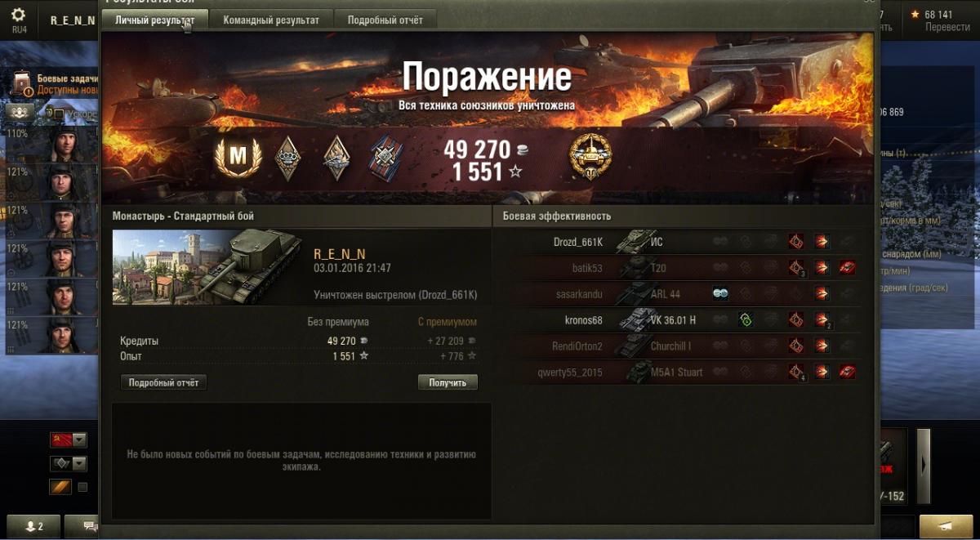The width and height of the screenshot is (980, 540).
Task: Click the green assist icon for kronos68
Action: coord(746,319)
